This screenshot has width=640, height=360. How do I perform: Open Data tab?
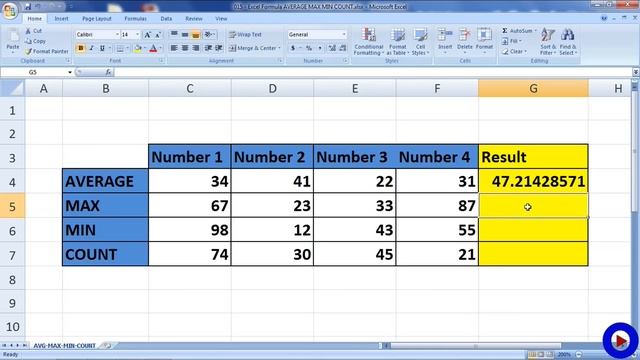pyautogui.click(x=166, y=19)
